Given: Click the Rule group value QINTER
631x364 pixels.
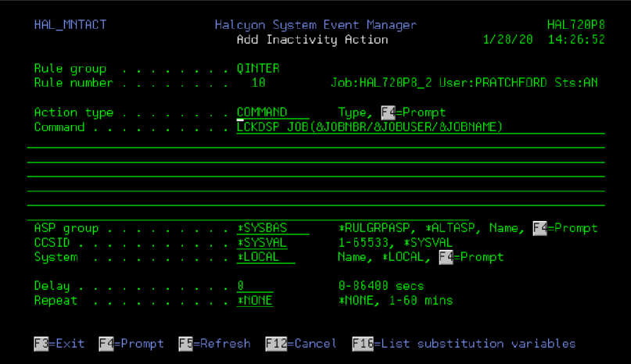Looking at the screenshot, I should pos(258,69).
